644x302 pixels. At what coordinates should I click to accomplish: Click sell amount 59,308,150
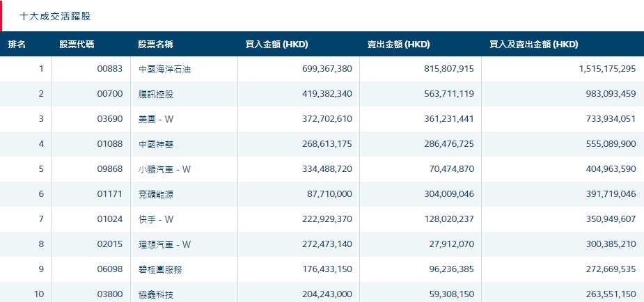point(452,294)
